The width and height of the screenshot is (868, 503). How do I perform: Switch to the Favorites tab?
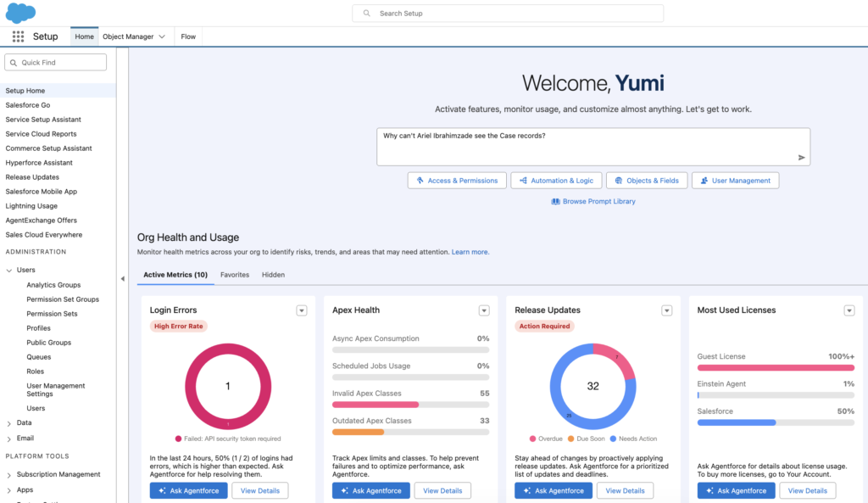(x=235, y=275)
